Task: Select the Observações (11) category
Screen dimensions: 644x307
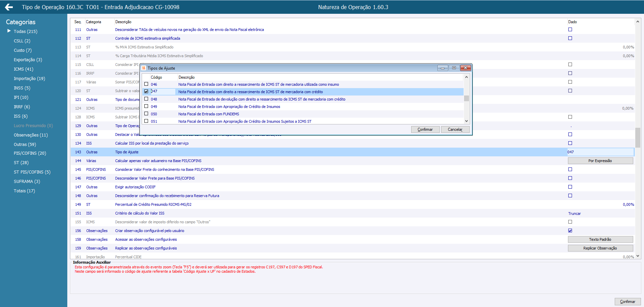Action: (x=31, y=135)
